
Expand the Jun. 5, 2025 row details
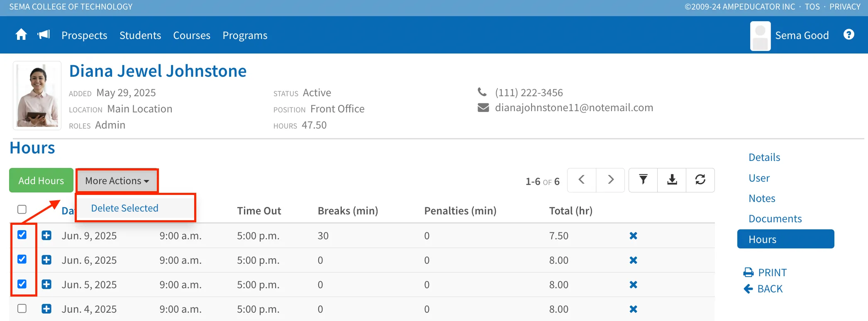46,285
